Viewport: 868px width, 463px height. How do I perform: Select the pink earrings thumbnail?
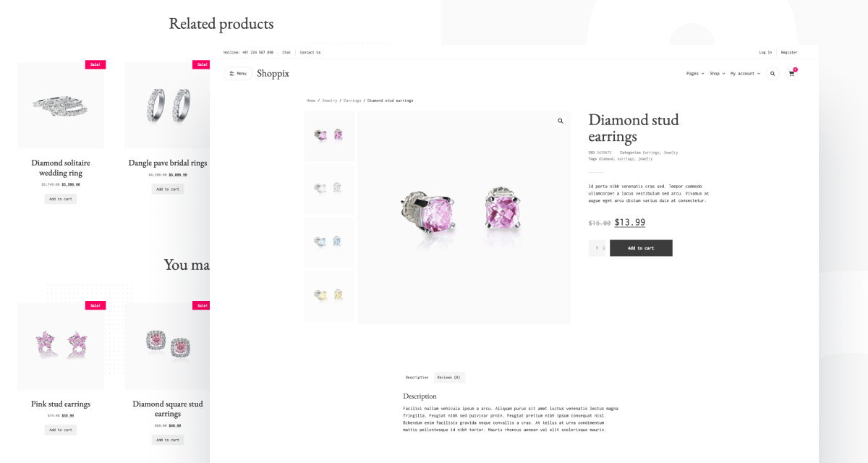pos(329,135)
